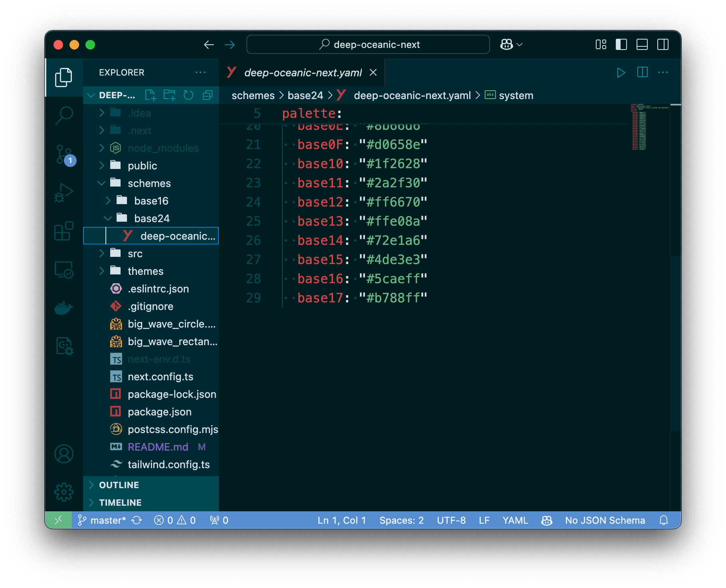Toggle primary side bar visibility
The width and height of the screenshot is (726, 588).
click(x=621, y=44)
